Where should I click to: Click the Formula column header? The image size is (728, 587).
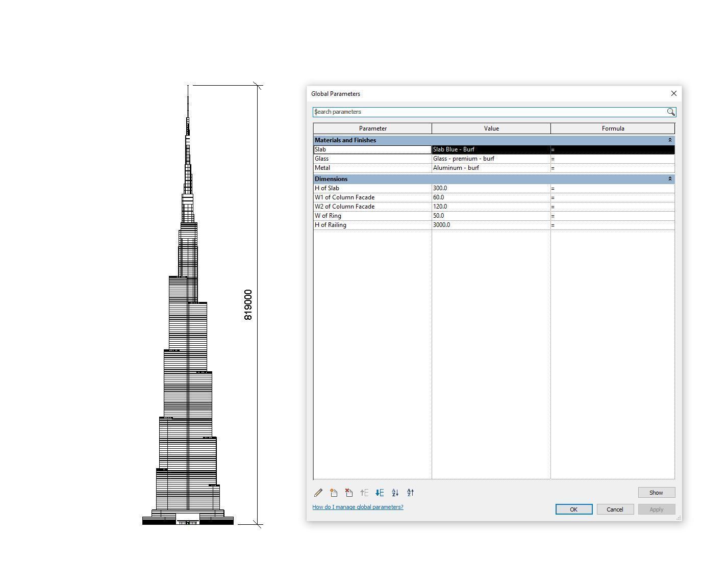(613, 129)
